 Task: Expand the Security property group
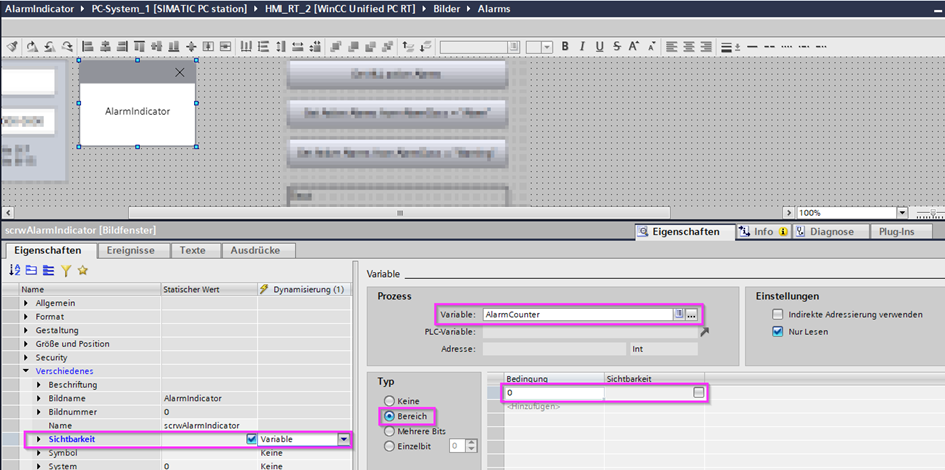pos(26,357)
